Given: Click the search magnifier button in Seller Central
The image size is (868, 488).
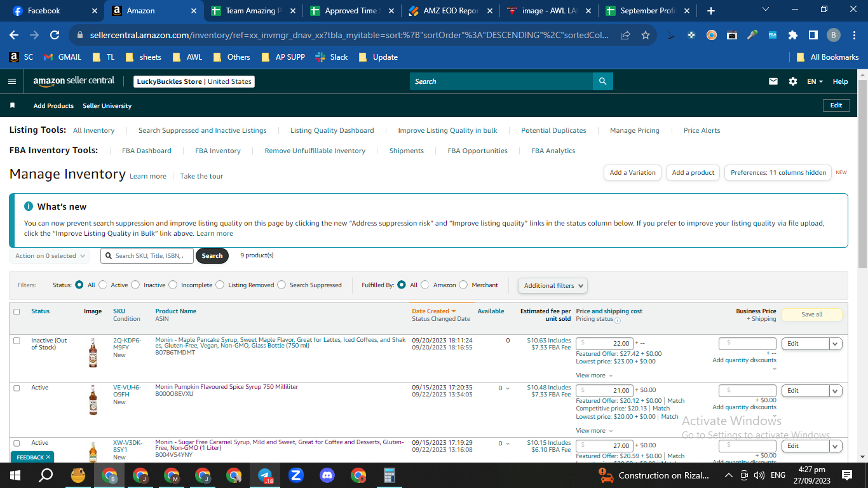Looking at the screenshot, I should tap(603, 81).
